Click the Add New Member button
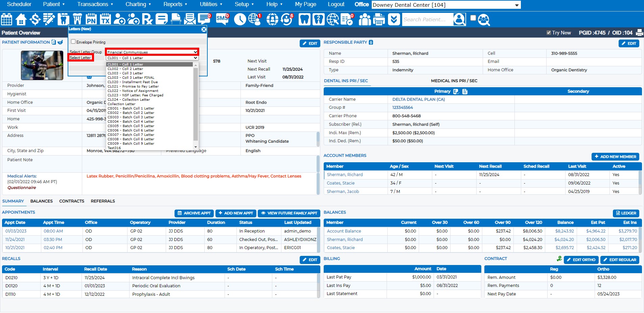 click(x=615, y=156)
